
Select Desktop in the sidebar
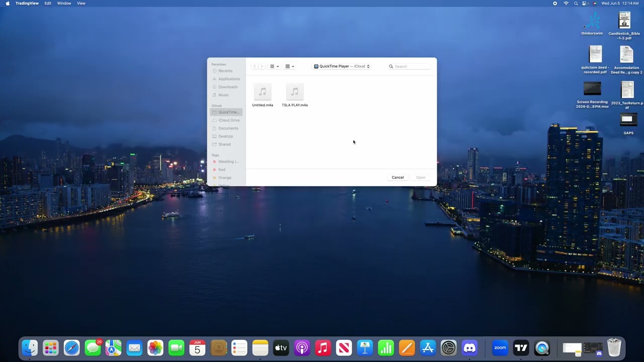pyautogui.click(x=226, y=136)
